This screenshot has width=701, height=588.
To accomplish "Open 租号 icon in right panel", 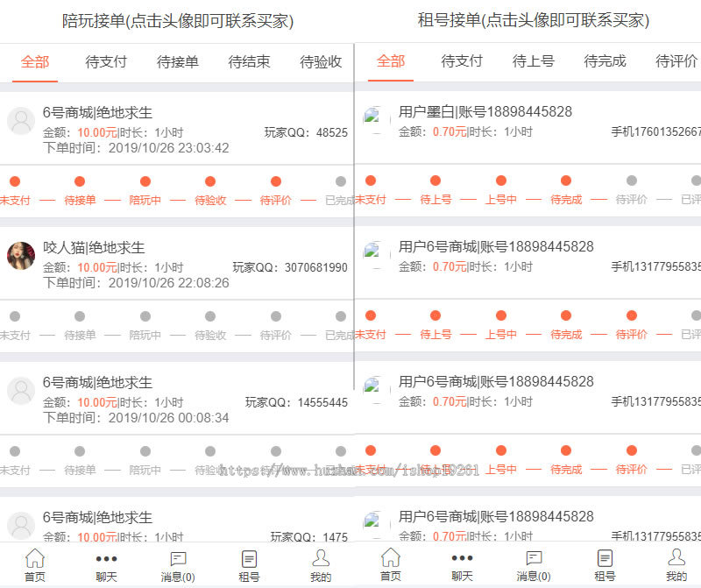I will 605,565.
